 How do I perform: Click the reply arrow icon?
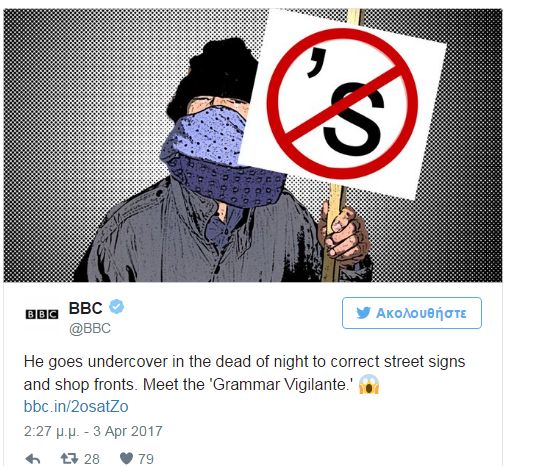(33, 458)
